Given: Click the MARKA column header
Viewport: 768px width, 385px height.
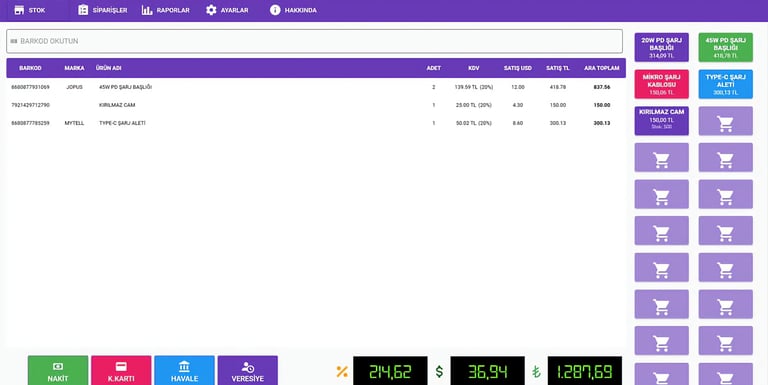Looking at the screenshot, I should click(x=74, y=68).
